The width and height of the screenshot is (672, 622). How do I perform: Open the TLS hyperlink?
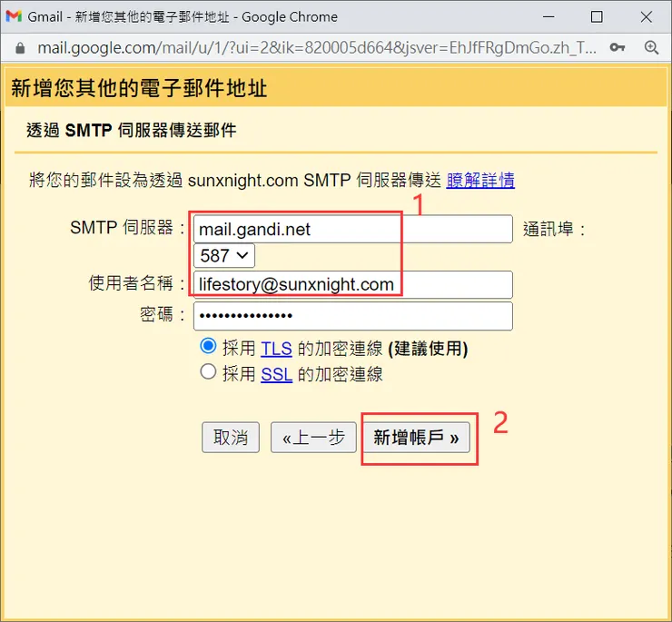[x=276, y=349]
